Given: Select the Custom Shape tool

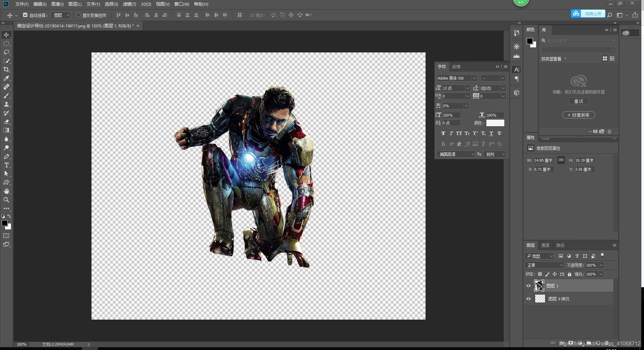Looking at the screenshot, I should pos(6,182).
